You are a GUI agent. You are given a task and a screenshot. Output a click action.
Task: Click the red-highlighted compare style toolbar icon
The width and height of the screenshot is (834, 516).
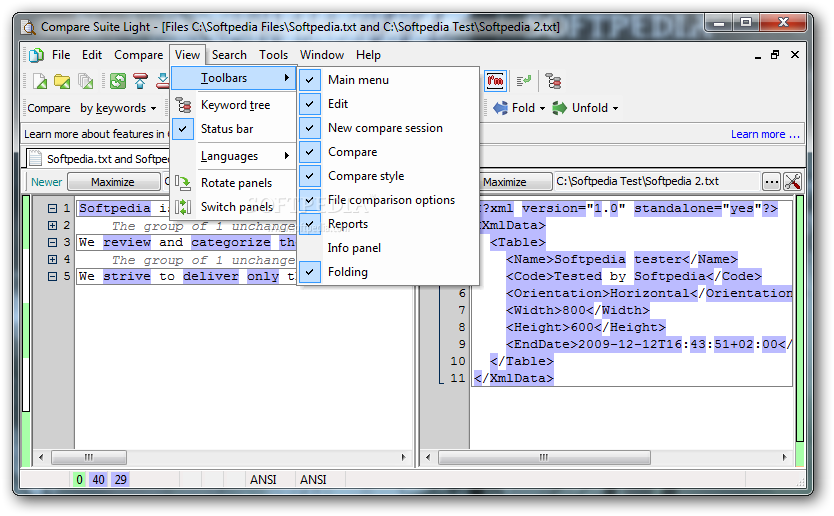pyautogui.click(x=495, y=81)
